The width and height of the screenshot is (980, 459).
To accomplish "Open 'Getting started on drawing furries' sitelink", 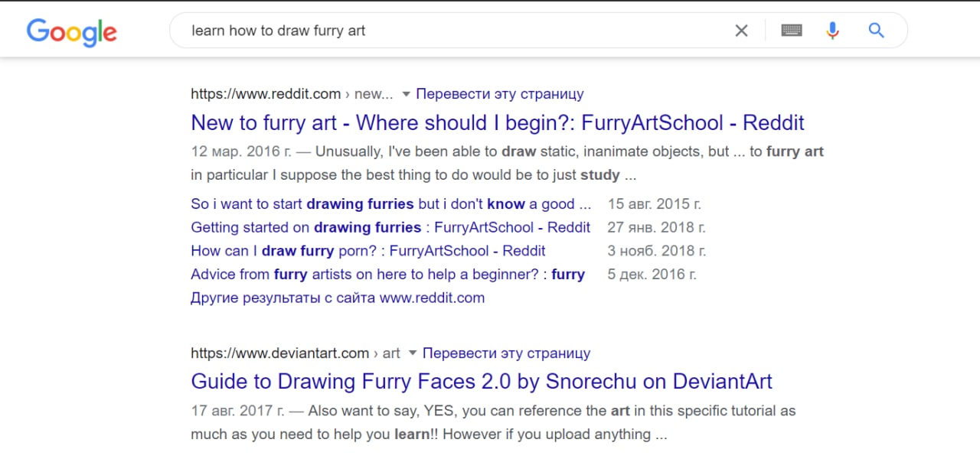I will pyautogui.click(x=390, y=227).
